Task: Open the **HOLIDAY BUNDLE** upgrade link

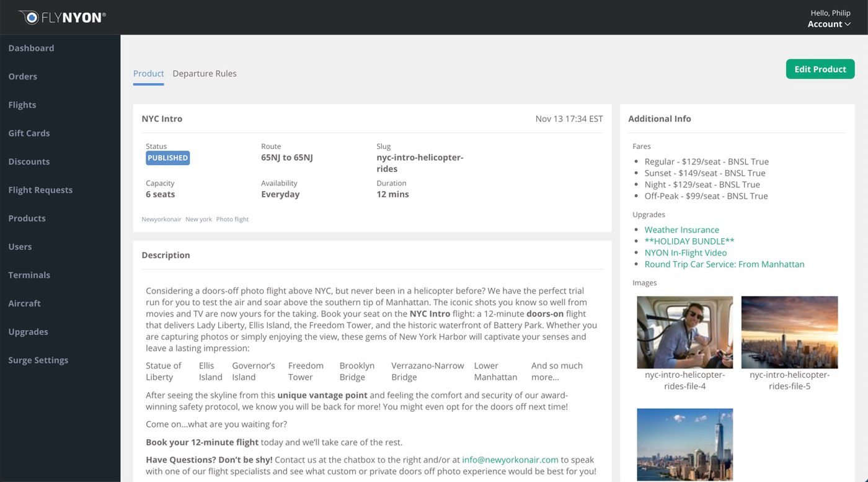Action: point(689,241)
